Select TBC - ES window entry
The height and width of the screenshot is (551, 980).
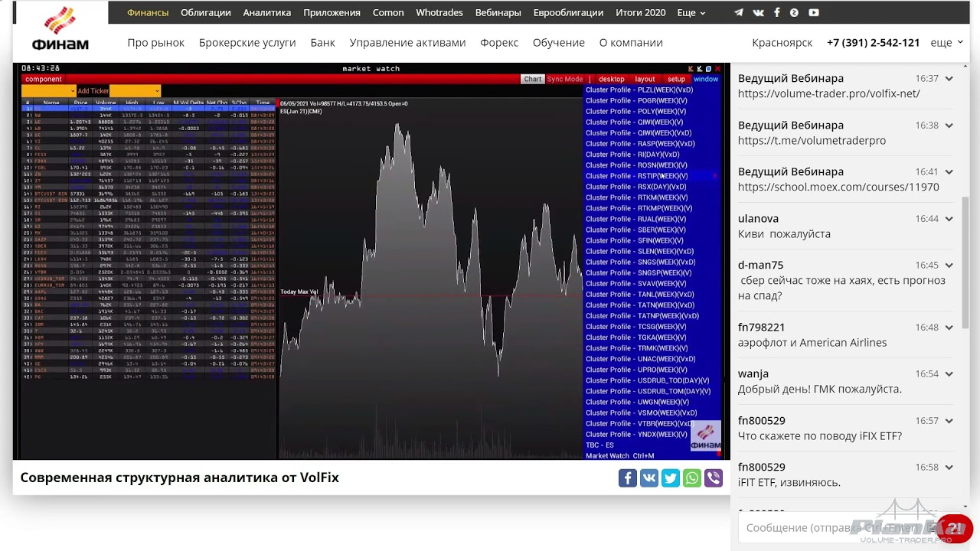tap(599, 445)
